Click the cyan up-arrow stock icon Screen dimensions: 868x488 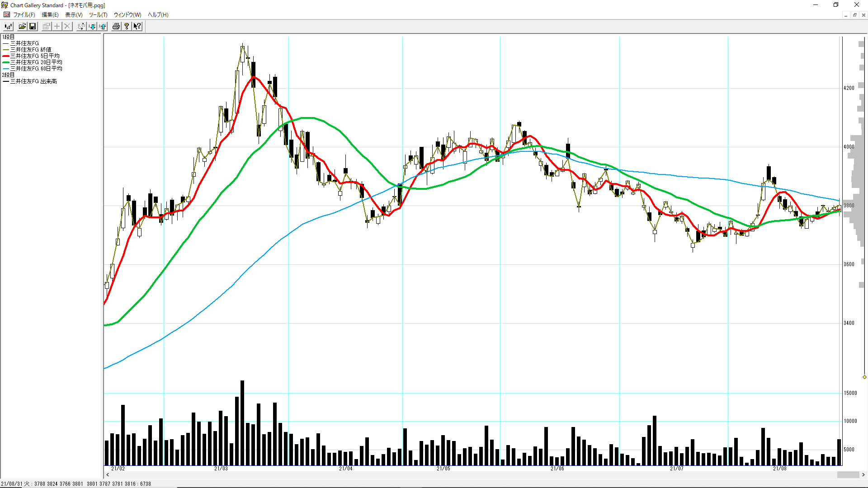[103, 26]
